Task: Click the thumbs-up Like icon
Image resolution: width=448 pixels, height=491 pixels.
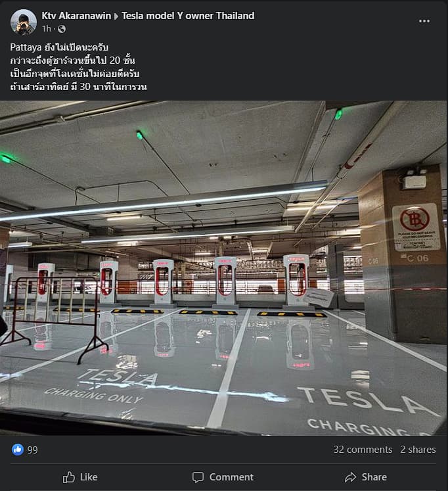Action: (69, 477)
